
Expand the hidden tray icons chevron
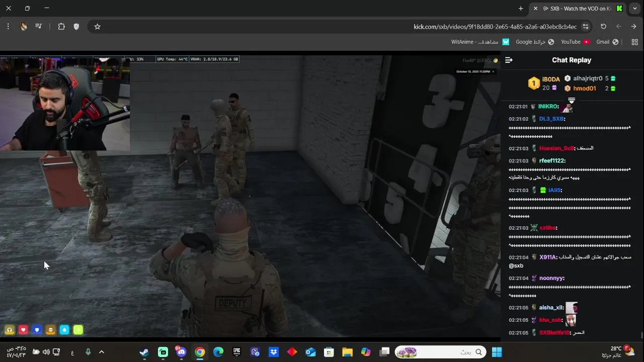pyautogui.click(x=102, y=352)
